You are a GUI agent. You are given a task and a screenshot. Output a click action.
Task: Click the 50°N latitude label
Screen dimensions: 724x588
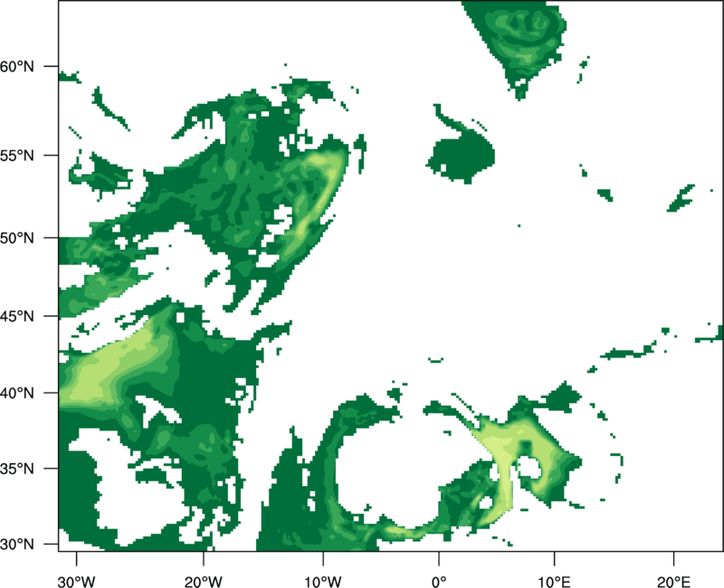[x=17, y=238]
